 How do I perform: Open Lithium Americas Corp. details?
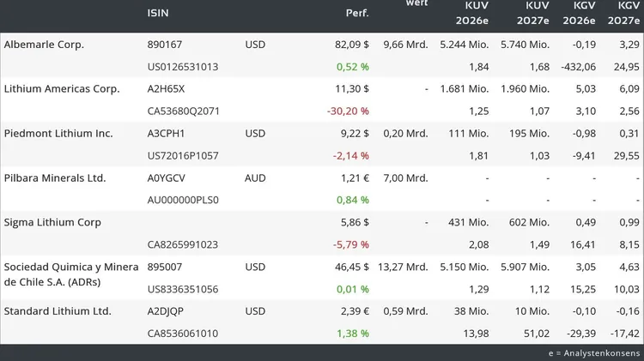(62, 88)
